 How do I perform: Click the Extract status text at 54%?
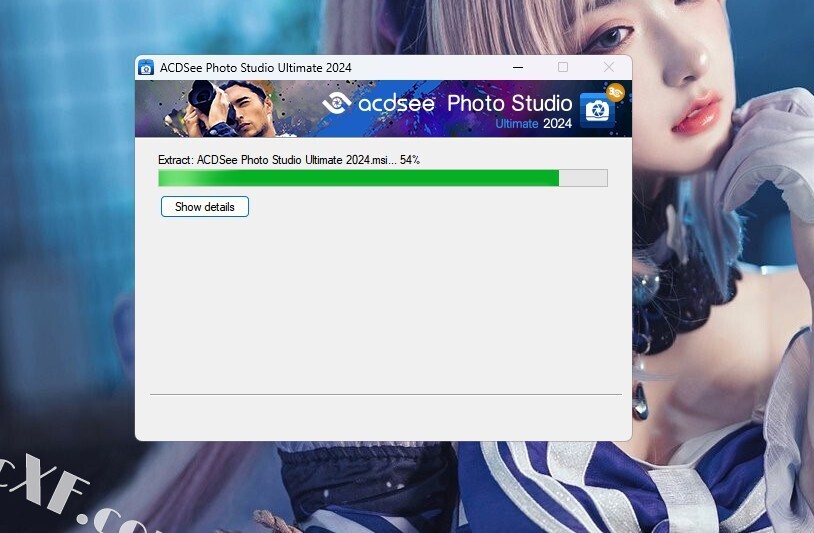289,160
